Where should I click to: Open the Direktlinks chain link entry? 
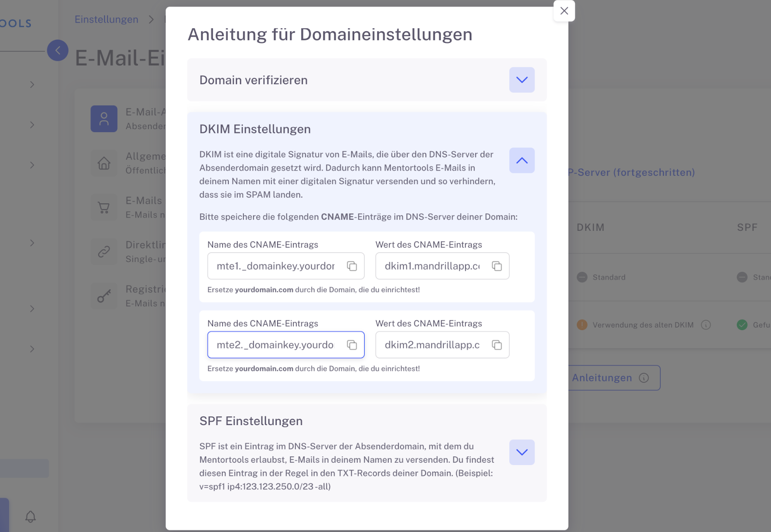tap(104, 252)
